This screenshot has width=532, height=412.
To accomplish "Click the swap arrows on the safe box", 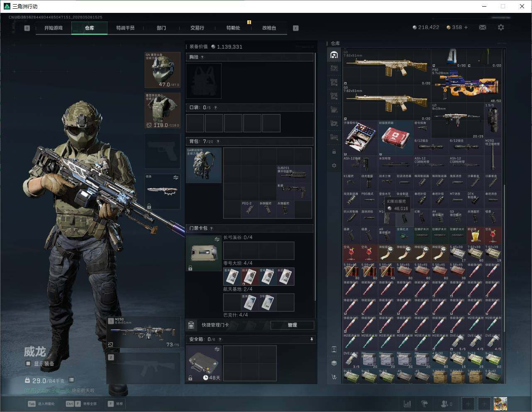I will tap(217, 350).
